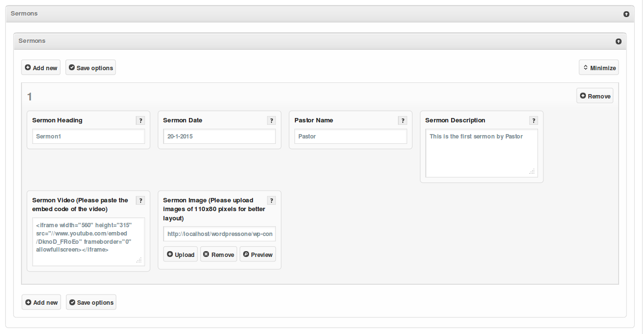This screenshot has width=644, height=334.
Task: Remove sermon entry number 1
Action: pos(595,96)
